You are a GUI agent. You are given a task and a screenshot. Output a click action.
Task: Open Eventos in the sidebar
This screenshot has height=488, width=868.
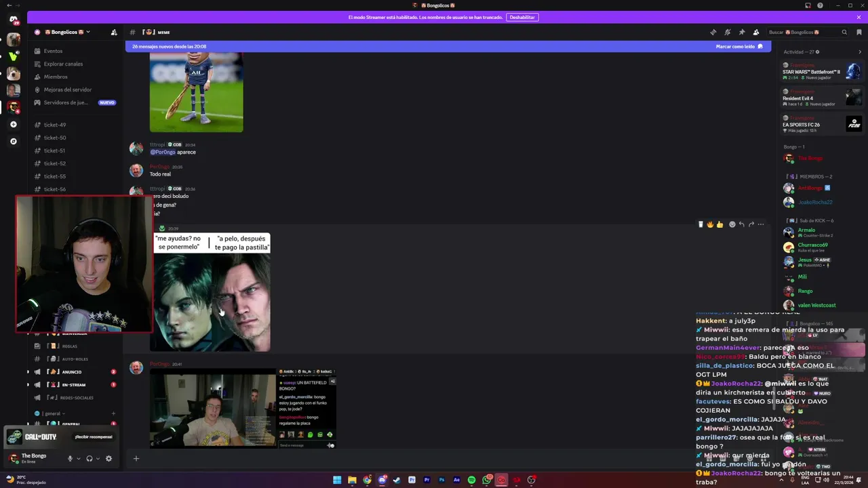(75, 51)
